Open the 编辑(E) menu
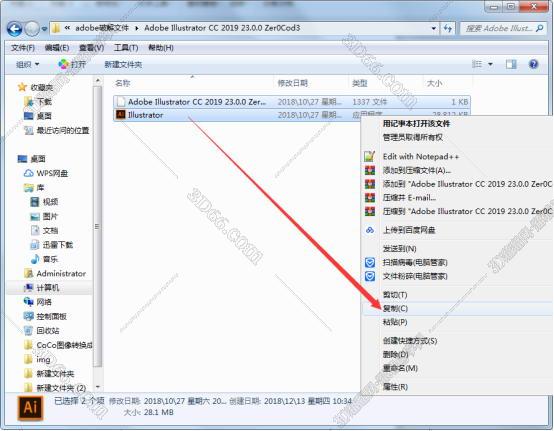This screenshot has width=554, height=431. pos(57,48)
